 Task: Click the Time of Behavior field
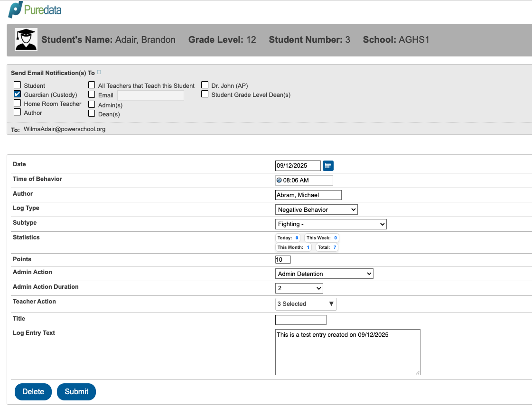[304, 180]
